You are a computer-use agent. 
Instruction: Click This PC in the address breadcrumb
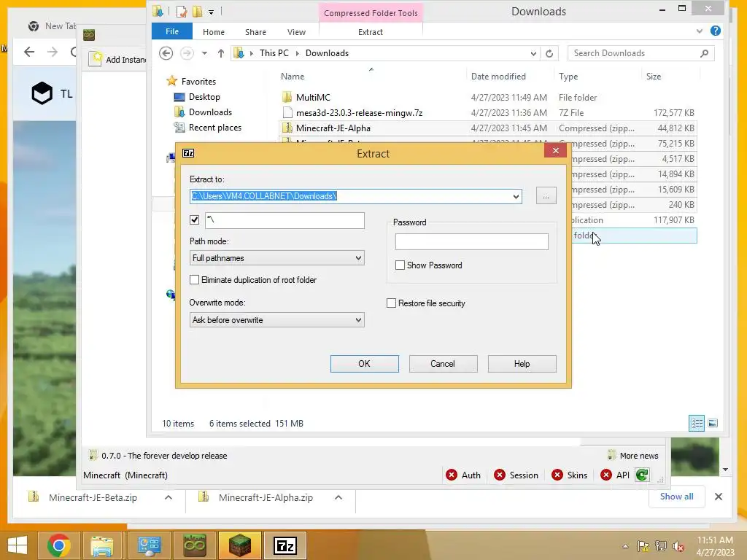point(274,53)
